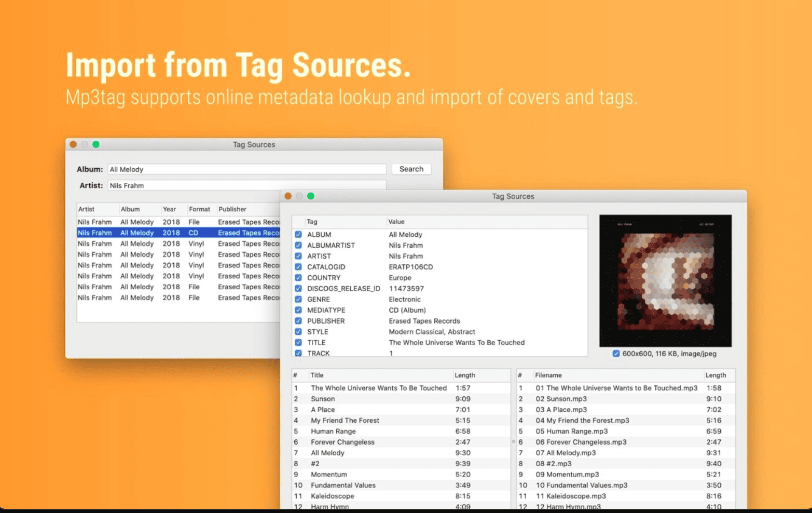Select the 11473597 release ID value
The height and width of the screenshot is (513, 812).
(x=406, y=289)
